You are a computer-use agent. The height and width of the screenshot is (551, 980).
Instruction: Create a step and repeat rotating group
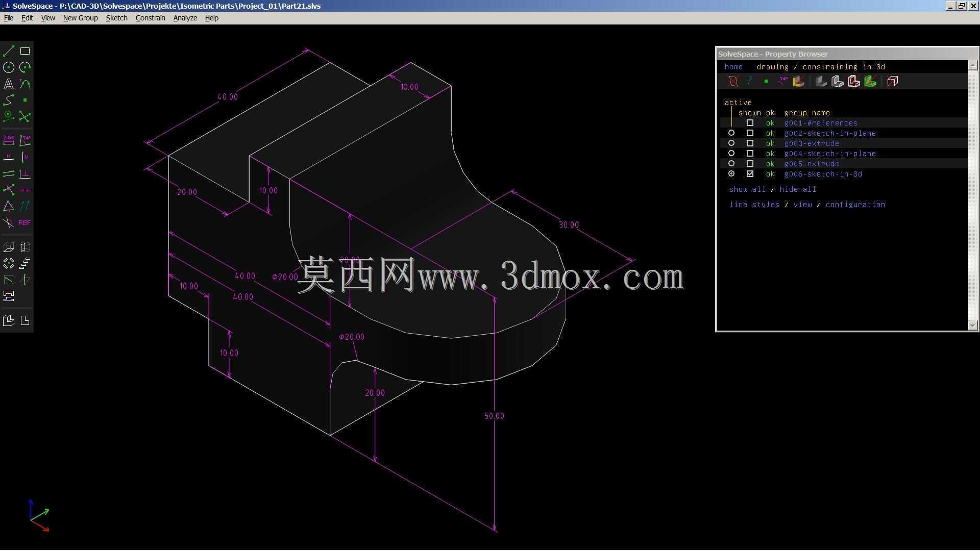[x=9, y=263]
